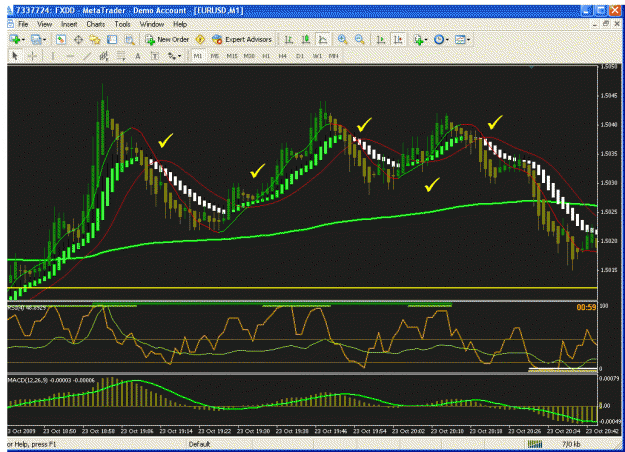Open the Strategy Tester magnifier icon
Viewport: 625px width, 452px height.
pyautogui.click(x=130, y=39)
